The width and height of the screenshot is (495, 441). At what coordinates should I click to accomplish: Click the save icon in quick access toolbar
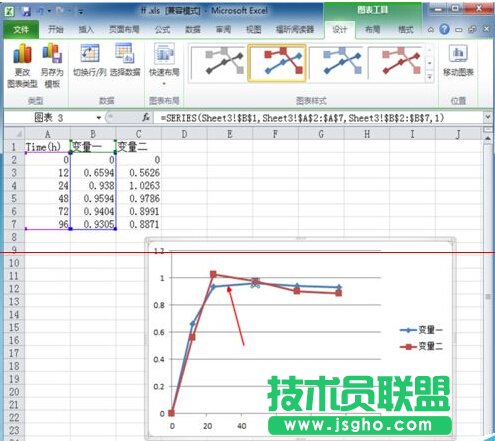coord(26,11)
